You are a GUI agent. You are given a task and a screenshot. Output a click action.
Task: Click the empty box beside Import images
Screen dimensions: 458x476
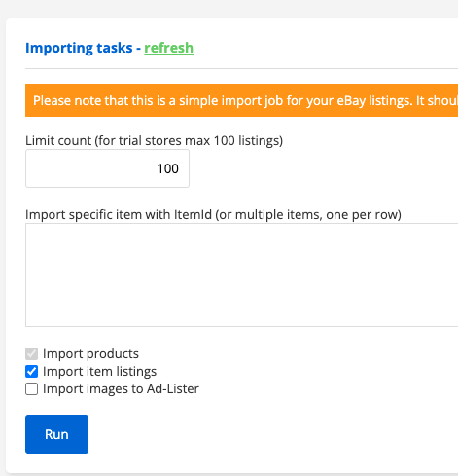click(31, 388)
